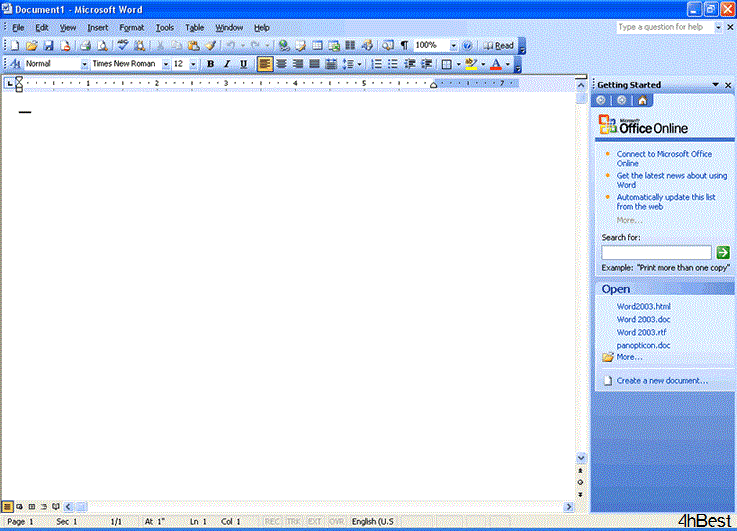This screenshot has height=531, width=737.
Task: Select the Format Painter brush
Action: (210, 46)
